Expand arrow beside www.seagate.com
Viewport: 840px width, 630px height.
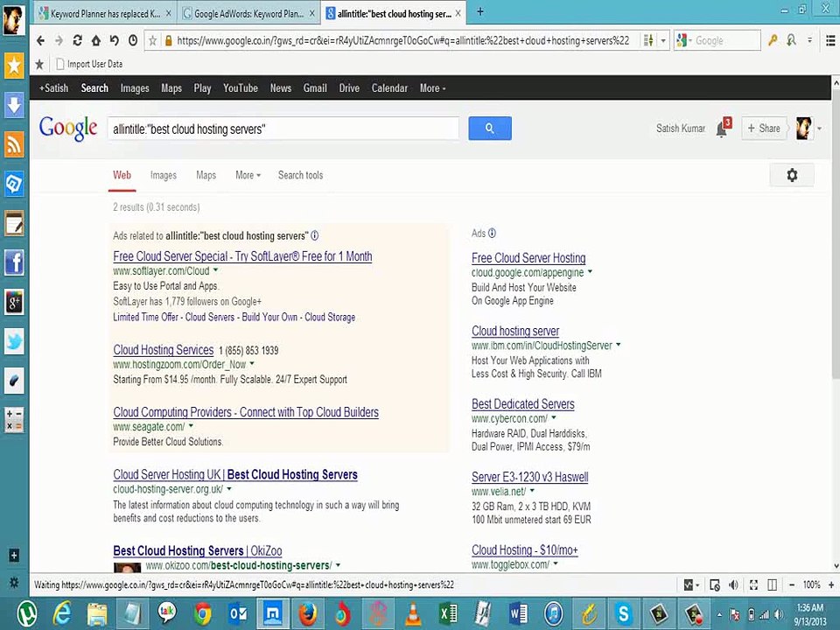point(192,426)
